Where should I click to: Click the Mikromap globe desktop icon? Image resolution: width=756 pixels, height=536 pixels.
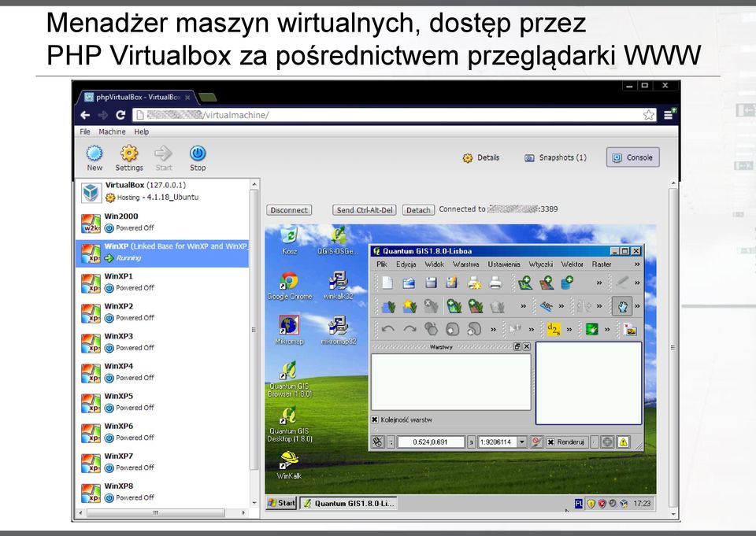289,331
